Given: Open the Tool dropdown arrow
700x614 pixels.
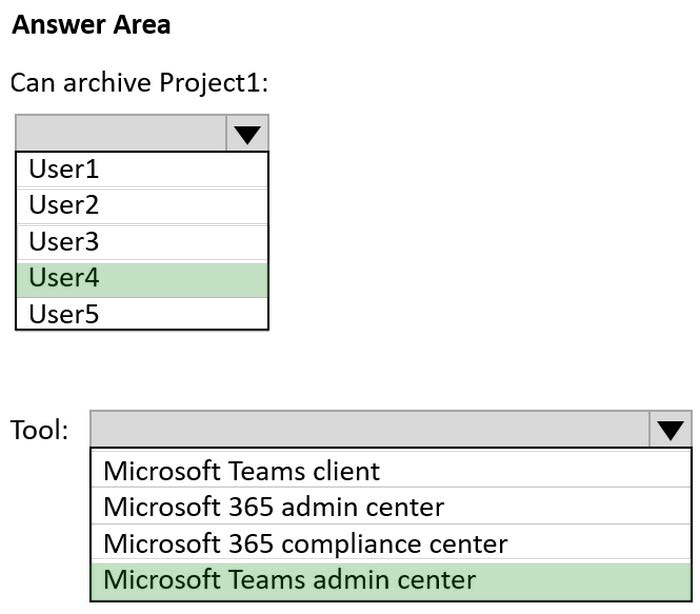Looking at the screenshot, I should (670, 429).
